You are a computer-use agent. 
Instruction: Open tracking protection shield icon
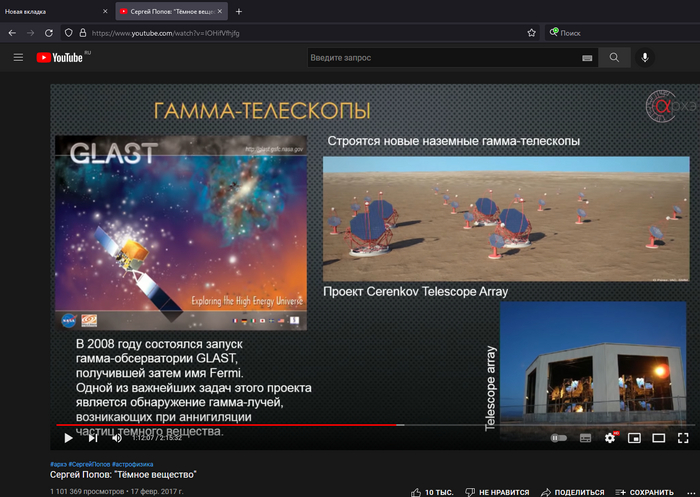(x=68, y=33)
